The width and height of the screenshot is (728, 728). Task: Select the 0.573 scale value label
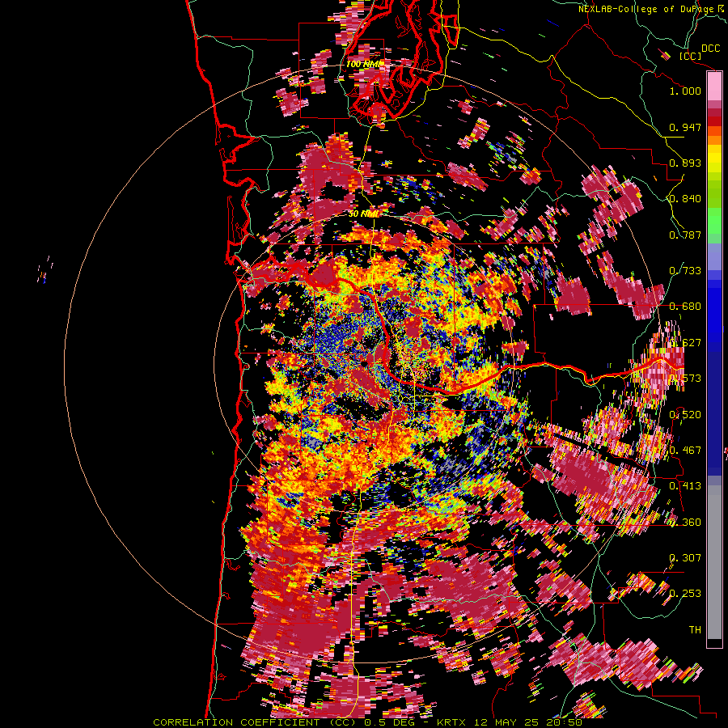coord(685,379)
